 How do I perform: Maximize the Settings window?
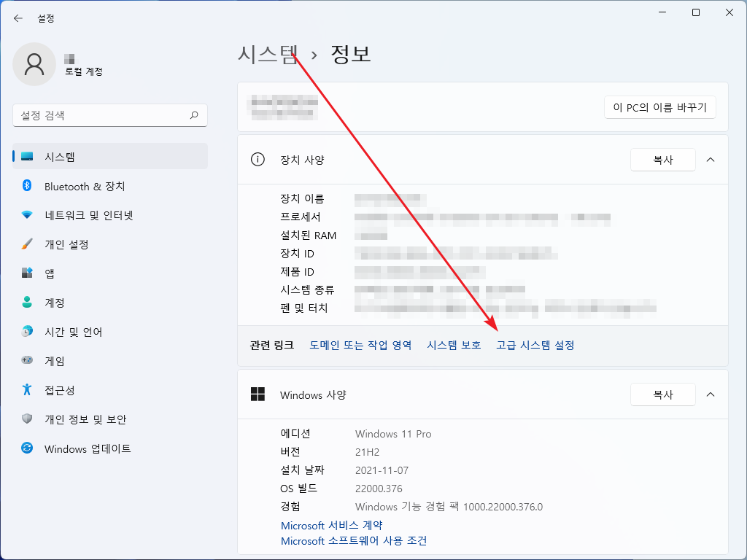(x=695, y=12)
